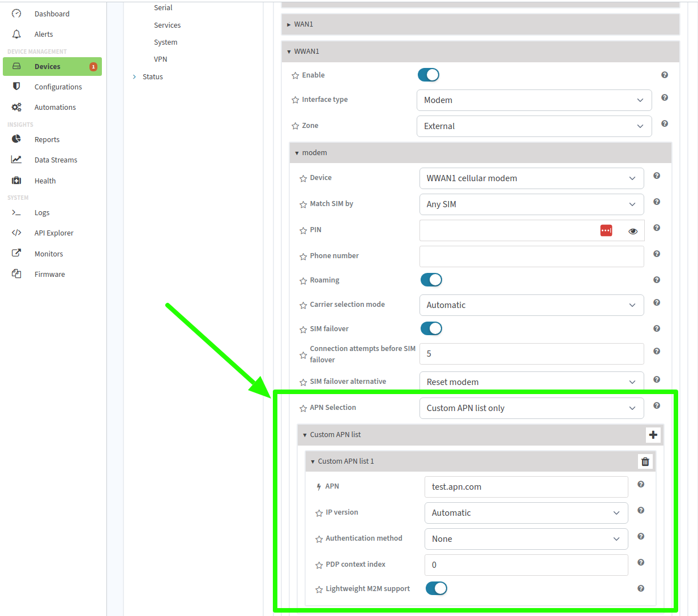
Task: Toggle Lightweight M2M support switch
Action: (436, 588)
